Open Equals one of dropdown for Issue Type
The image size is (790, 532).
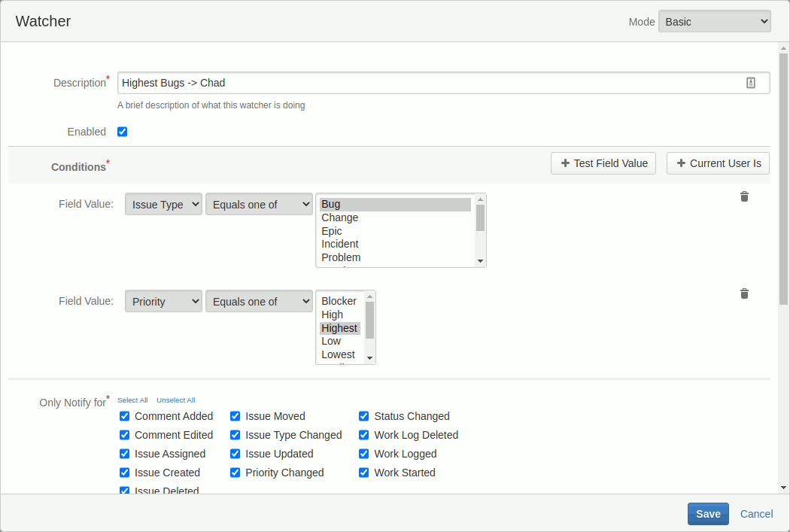pos(259,204)
